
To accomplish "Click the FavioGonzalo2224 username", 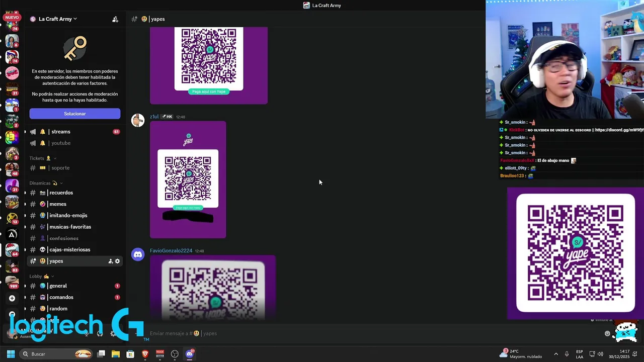I will (x=171, y=251).
